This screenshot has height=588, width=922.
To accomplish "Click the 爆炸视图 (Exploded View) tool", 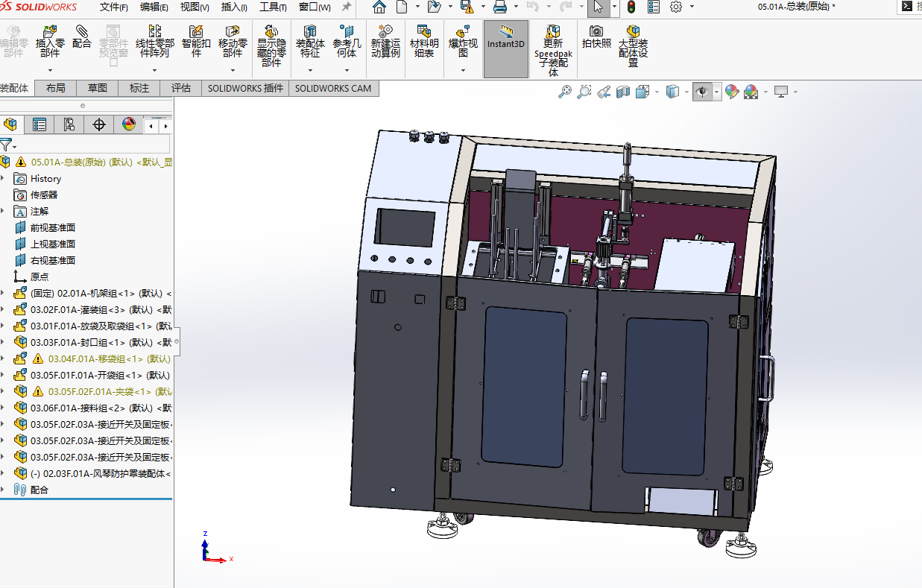I will (x=463, y=41).
